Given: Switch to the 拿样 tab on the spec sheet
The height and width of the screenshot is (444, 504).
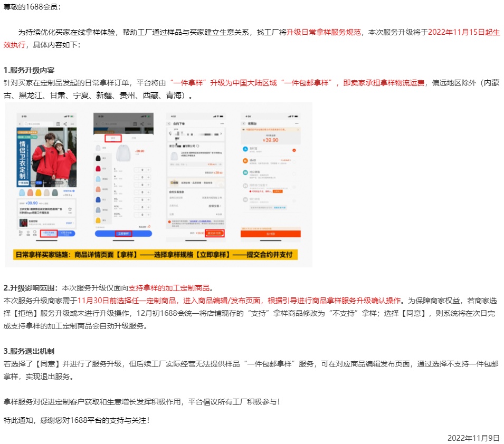Looking at the screenshot, I should (x=113, y=138).
